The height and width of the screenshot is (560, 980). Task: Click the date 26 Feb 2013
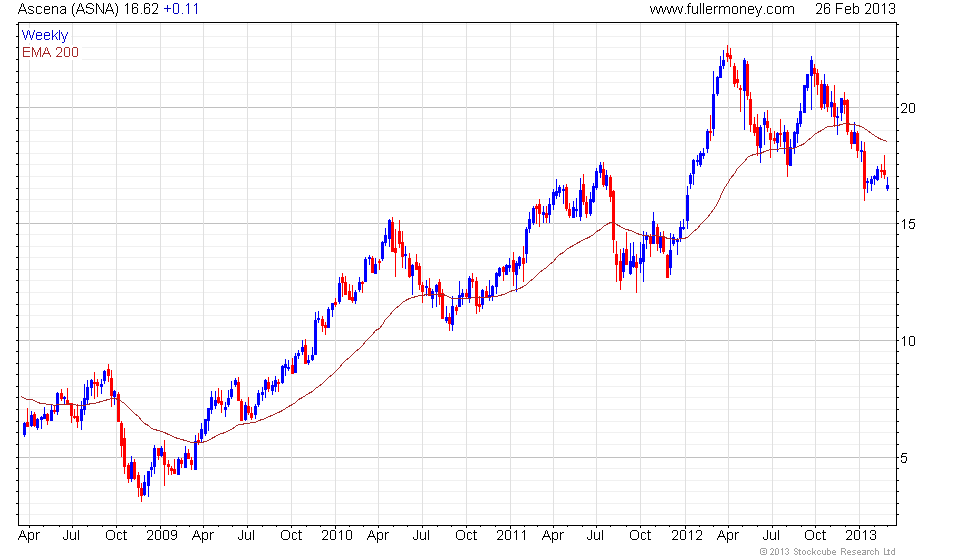pos(855,9)
